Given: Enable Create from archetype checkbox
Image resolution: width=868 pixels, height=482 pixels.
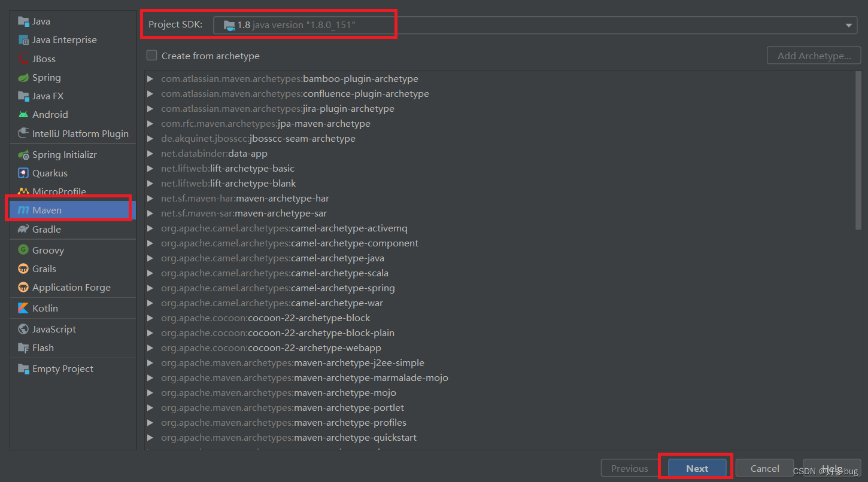Looking at the screenshot, I should pos(152,56).
